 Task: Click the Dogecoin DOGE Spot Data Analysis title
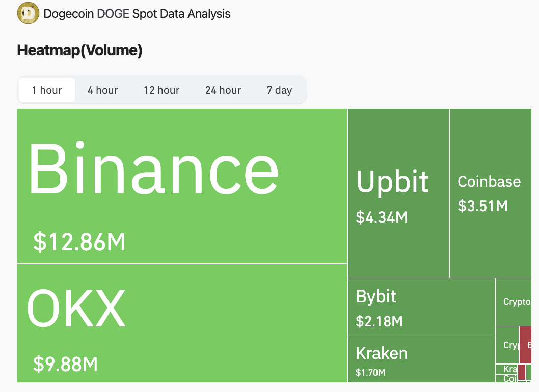coord(137,14)
